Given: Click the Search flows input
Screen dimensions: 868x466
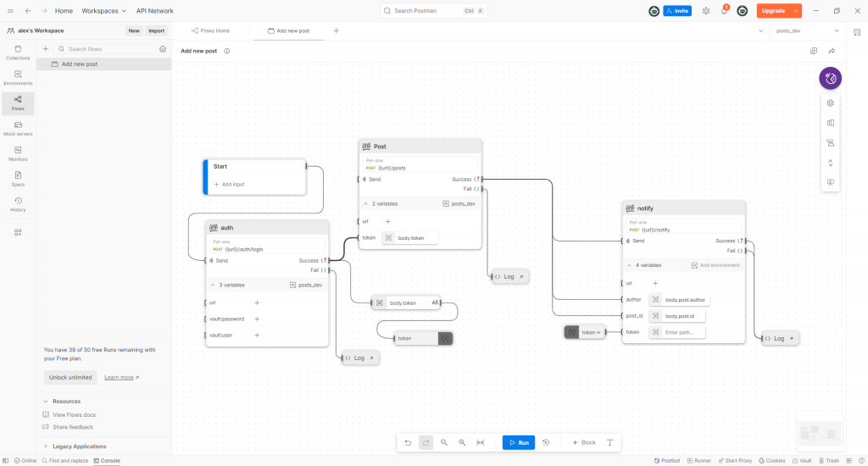Looking at the screenshot, I should coord(105,48).
